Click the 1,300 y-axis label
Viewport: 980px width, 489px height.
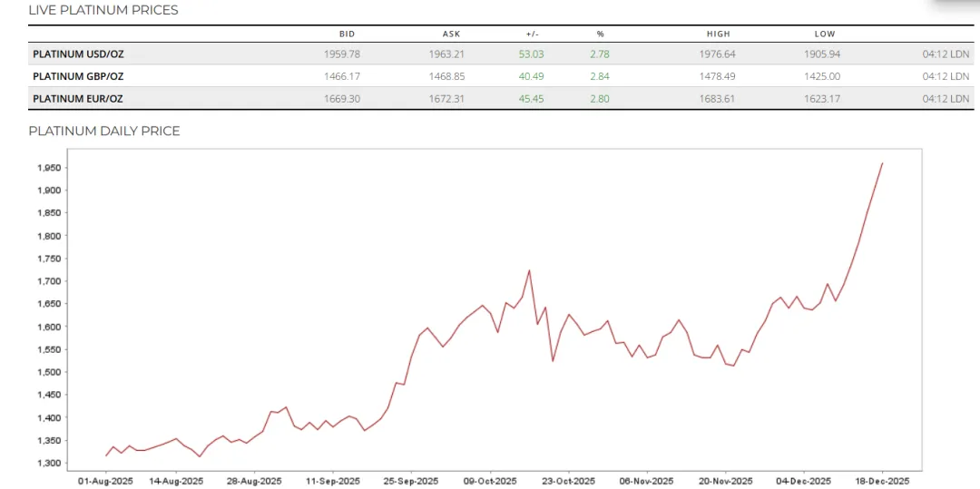pos(48,464)
